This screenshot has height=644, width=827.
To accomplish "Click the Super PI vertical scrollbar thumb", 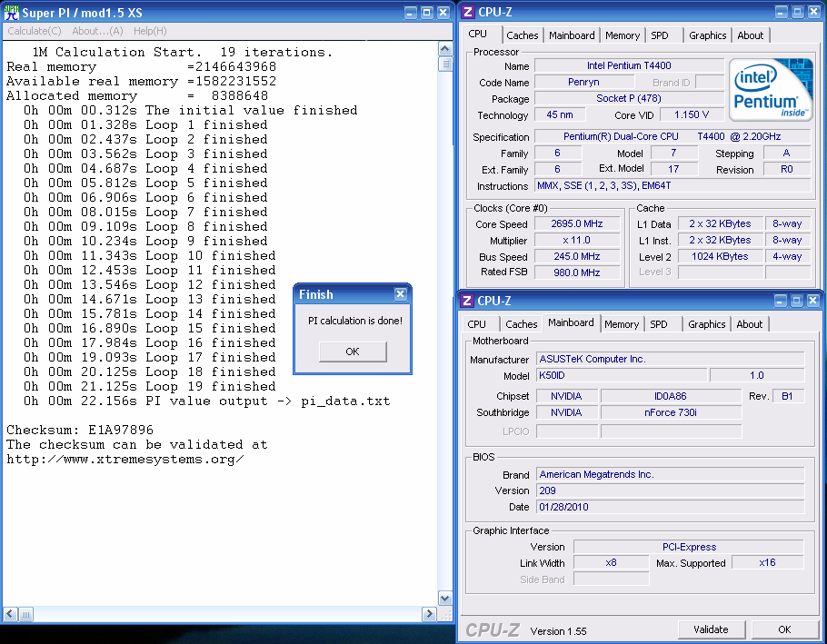I will (445, 64).
